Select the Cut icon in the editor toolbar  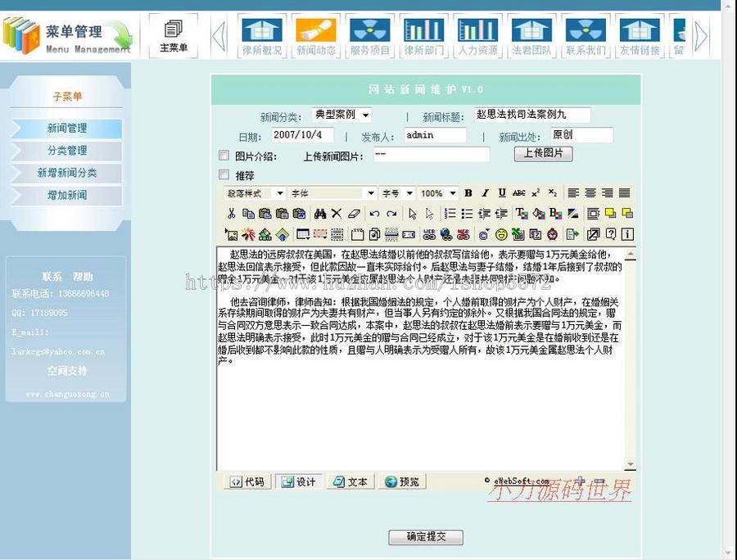tap(231, 213)
